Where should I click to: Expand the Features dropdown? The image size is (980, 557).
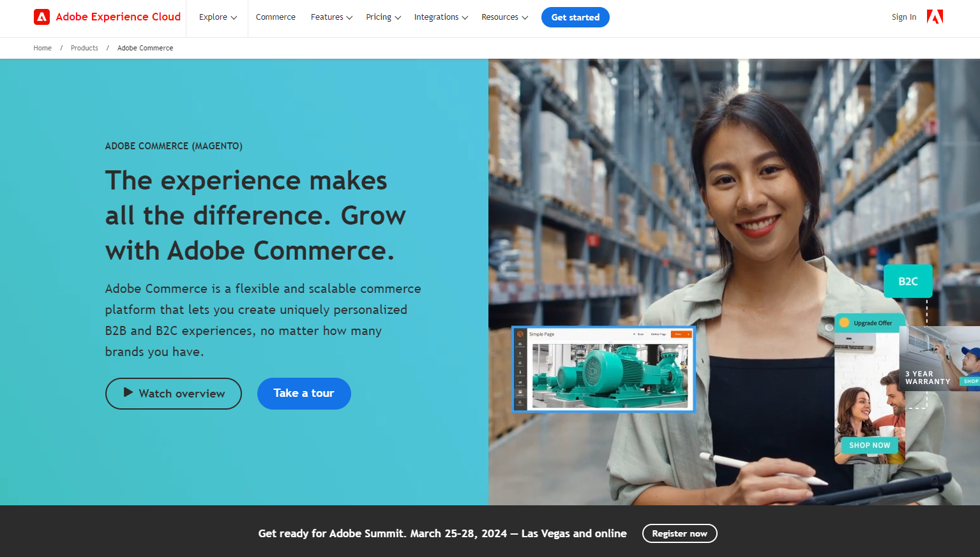tap(331, 17)
